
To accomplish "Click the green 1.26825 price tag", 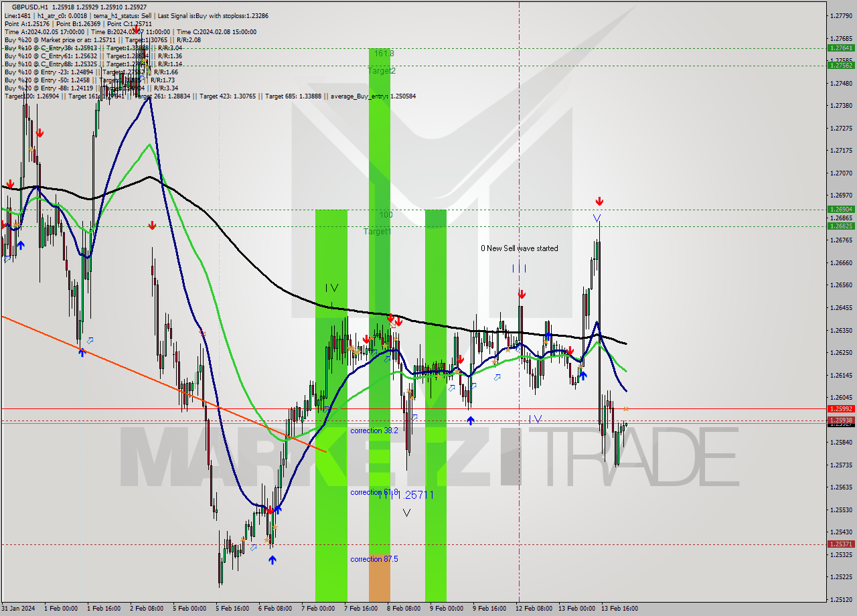I will coord(841,226).
